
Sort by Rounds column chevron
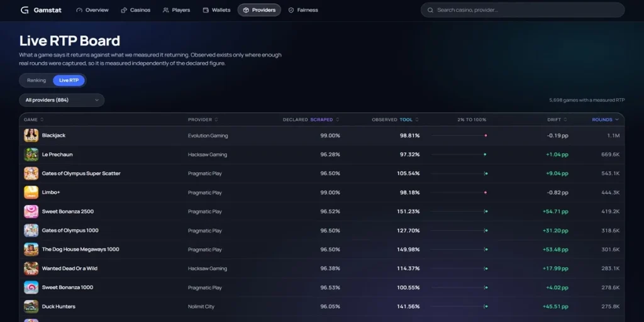(617, 119)
